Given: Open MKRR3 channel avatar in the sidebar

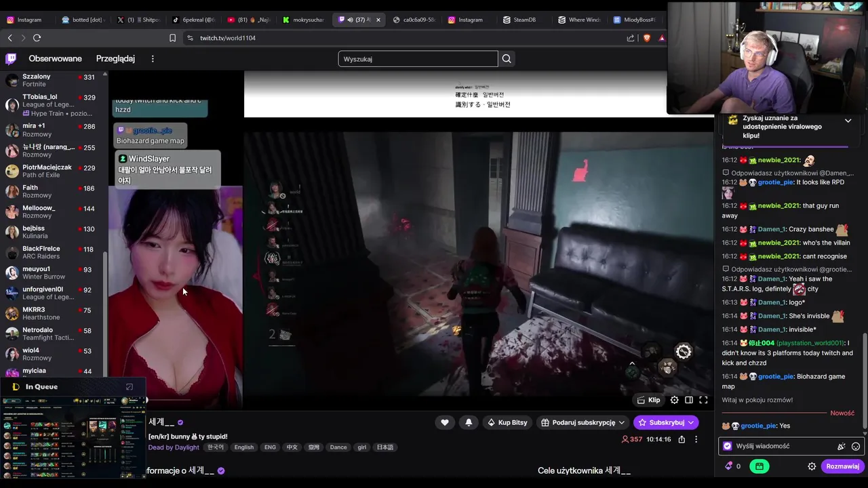Looking at the screenshot, I should [12, 313].
